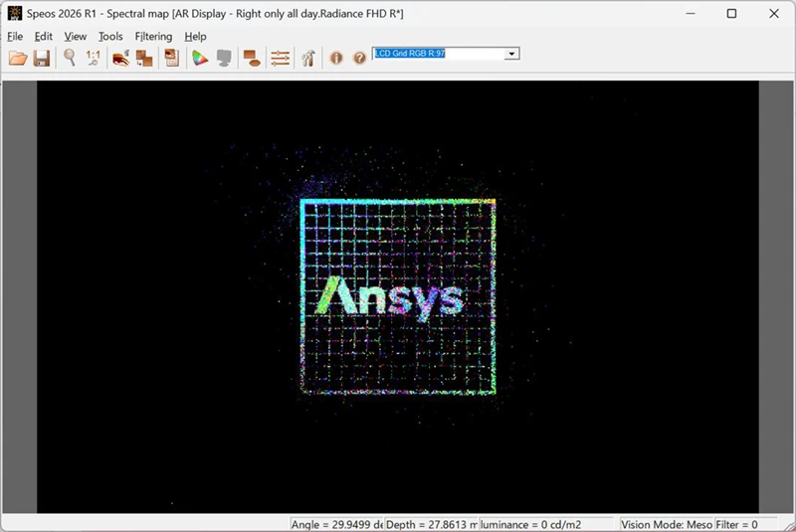Screen dimensions: 796x532
Task: Reset view to 1:1 scale
Action: point(94,58)
